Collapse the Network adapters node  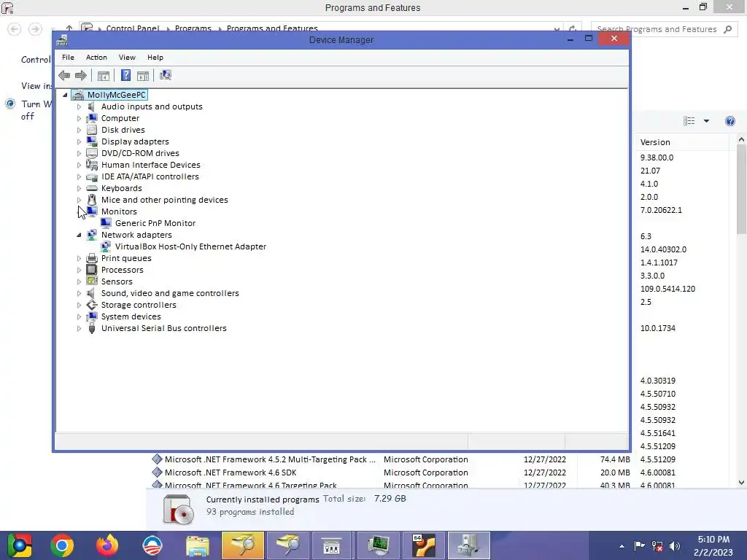(x=79, y=235)
